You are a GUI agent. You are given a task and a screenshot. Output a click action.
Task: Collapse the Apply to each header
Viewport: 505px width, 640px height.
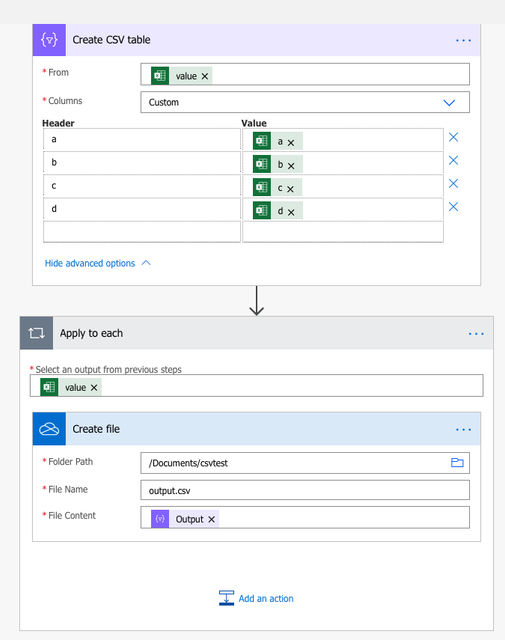click(256, 333)
